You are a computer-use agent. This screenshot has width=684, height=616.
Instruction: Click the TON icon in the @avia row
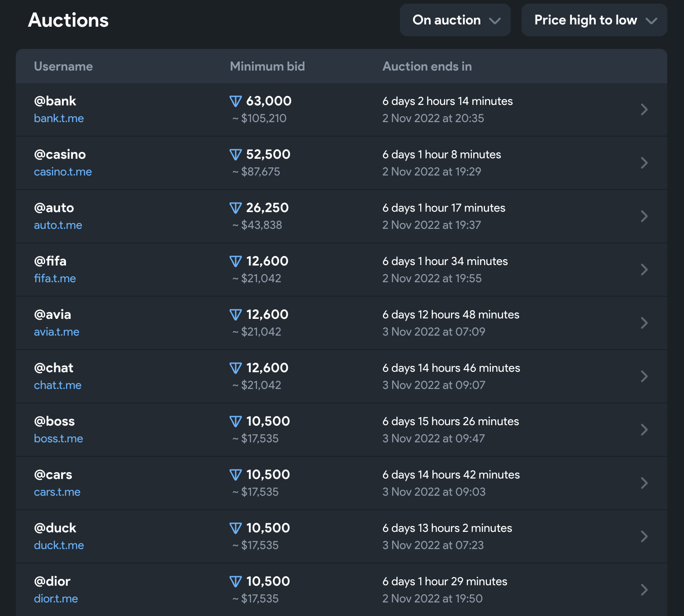pyautogui.click(x=236, y=315)
